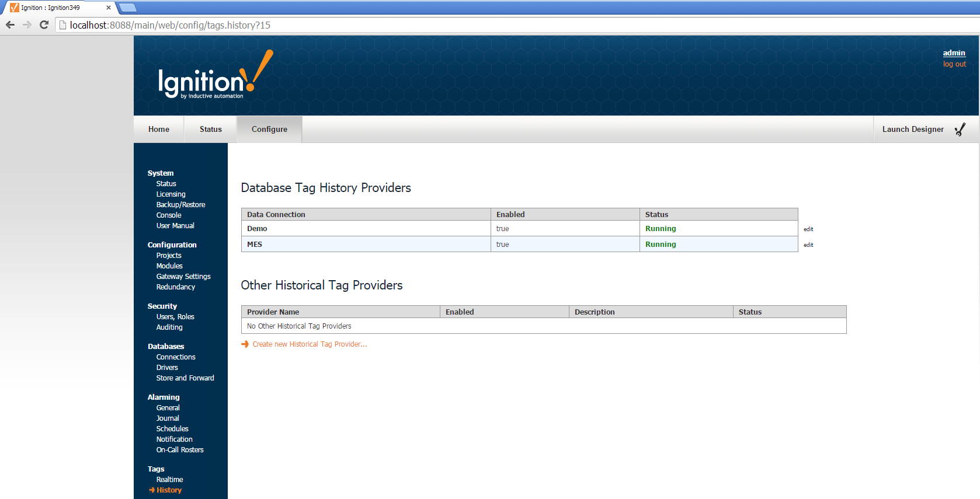Click 'No Other Historical Tag Providers' text

[299, 326]
